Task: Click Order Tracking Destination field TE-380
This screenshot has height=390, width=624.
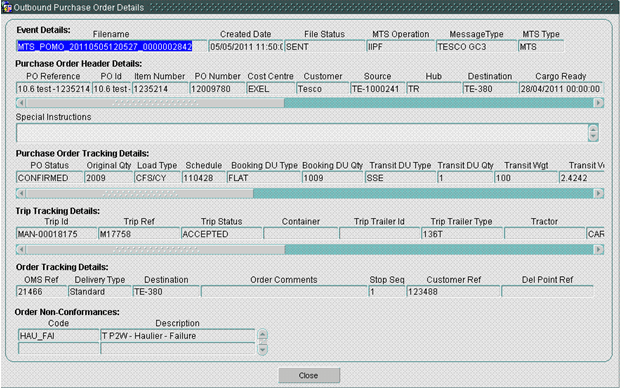Action: [x=166, y=292]
